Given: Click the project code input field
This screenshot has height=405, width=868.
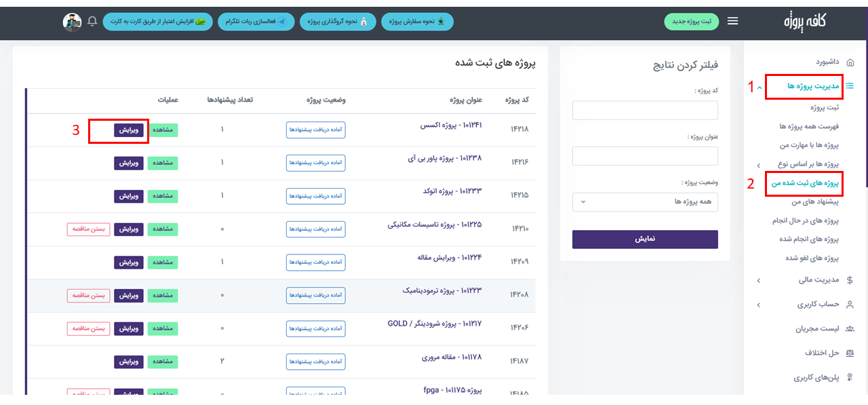Looking at the screenshot, I should 645,110.
